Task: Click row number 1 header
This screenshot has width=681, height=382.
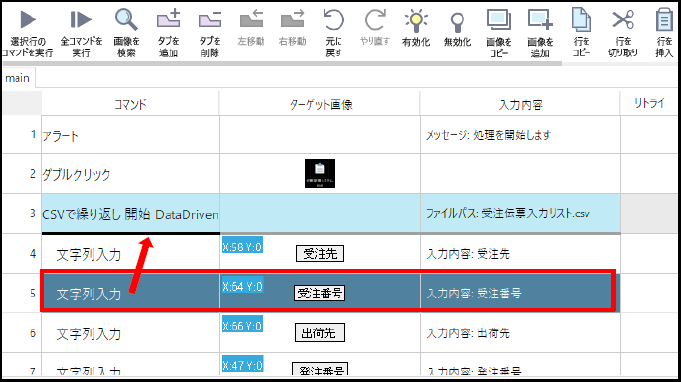Action: click(x=22, y=135)
